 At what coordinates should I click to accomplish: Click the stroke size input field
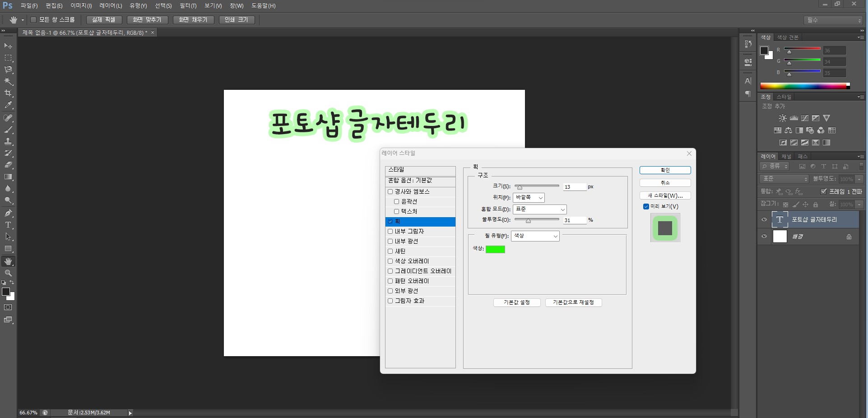click(575, 187)
